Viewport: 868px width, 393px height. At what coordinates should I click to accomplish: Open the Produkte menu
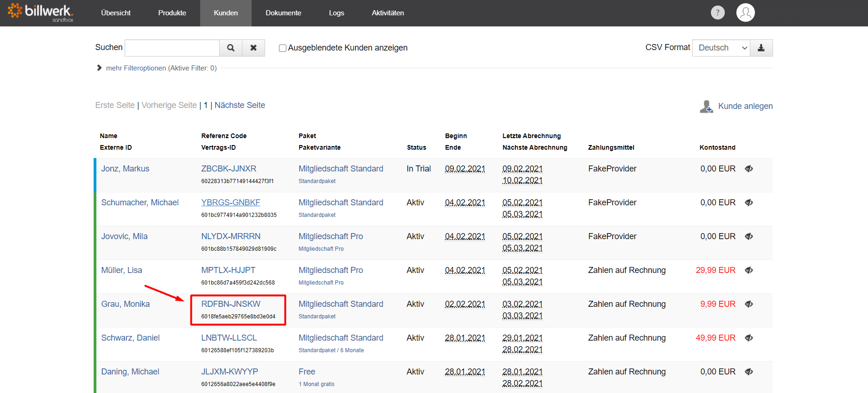pyautogui.click(x=172, y=13)
